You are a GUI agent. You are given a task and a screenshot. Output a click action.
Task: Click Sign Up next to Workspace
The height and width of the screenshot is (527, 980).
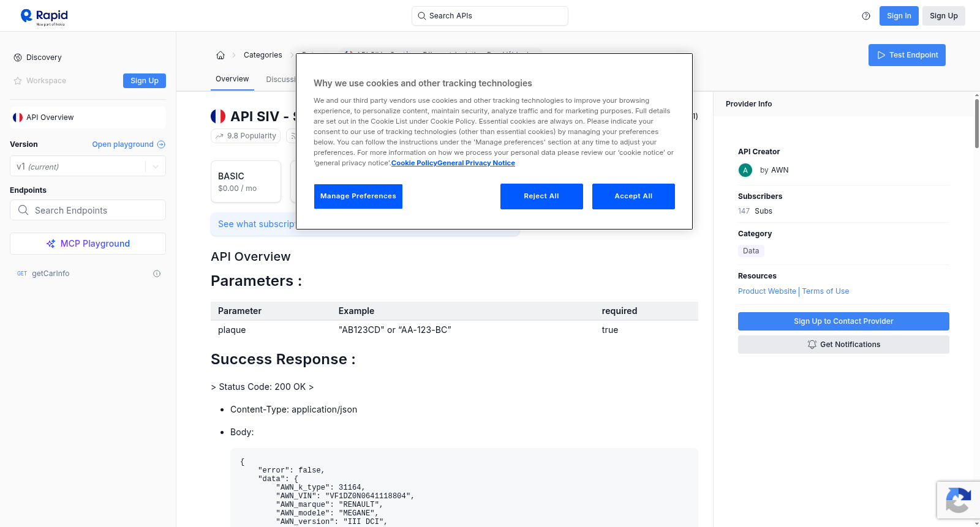(x=145, y=81)
